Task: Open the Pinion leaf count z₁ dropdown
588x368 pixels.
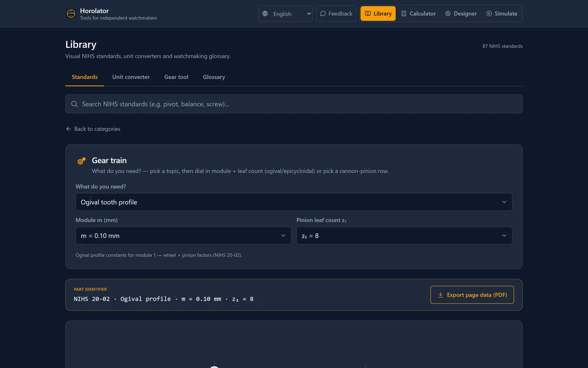Action: point(404,236)
